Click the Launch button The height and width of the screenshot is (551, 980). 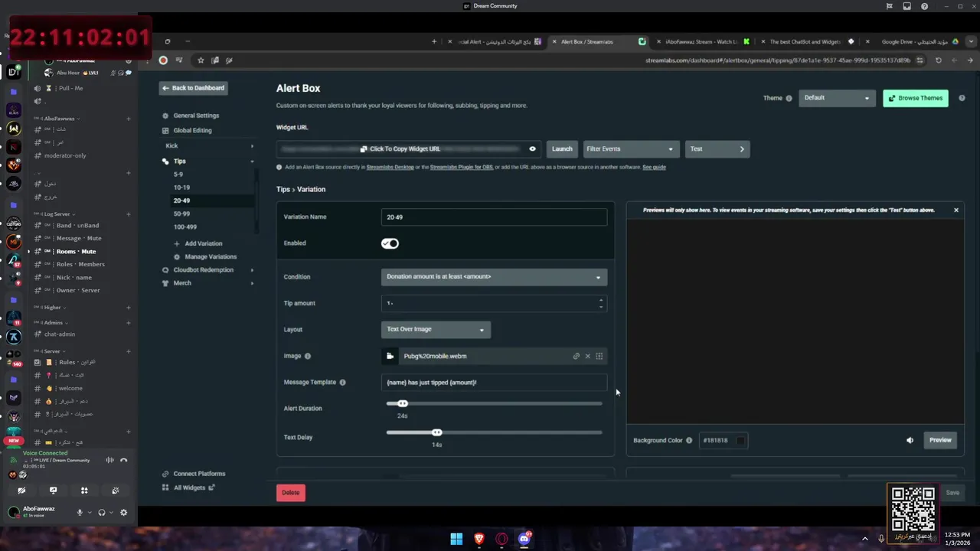click(x=562, y=149)
